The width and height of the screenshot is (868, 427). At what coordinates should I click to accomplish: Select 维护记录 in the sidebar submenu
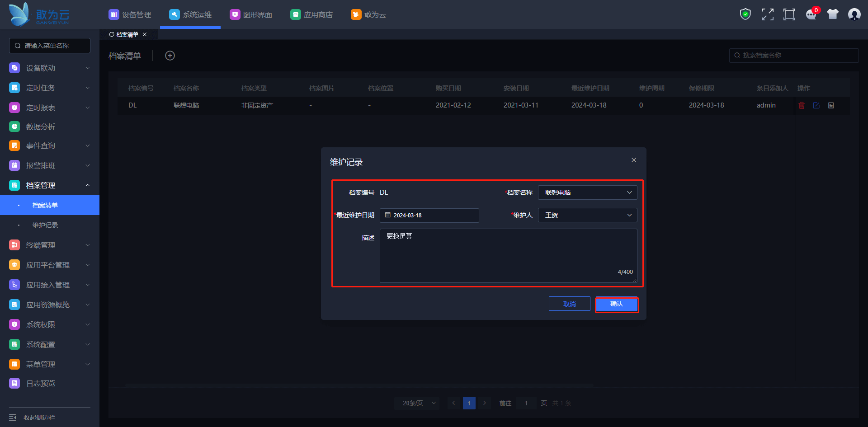pyautogui.click(x=45, y=225)
